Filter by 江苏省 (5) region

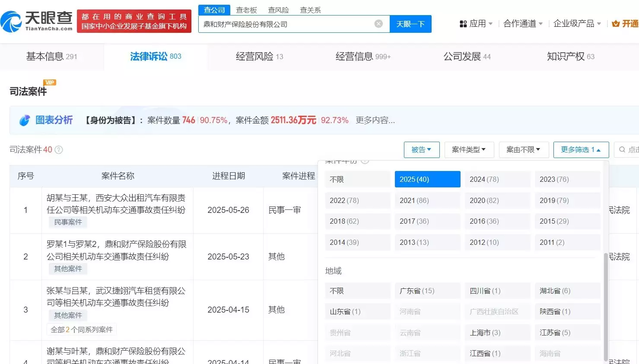tap(568, 332)
